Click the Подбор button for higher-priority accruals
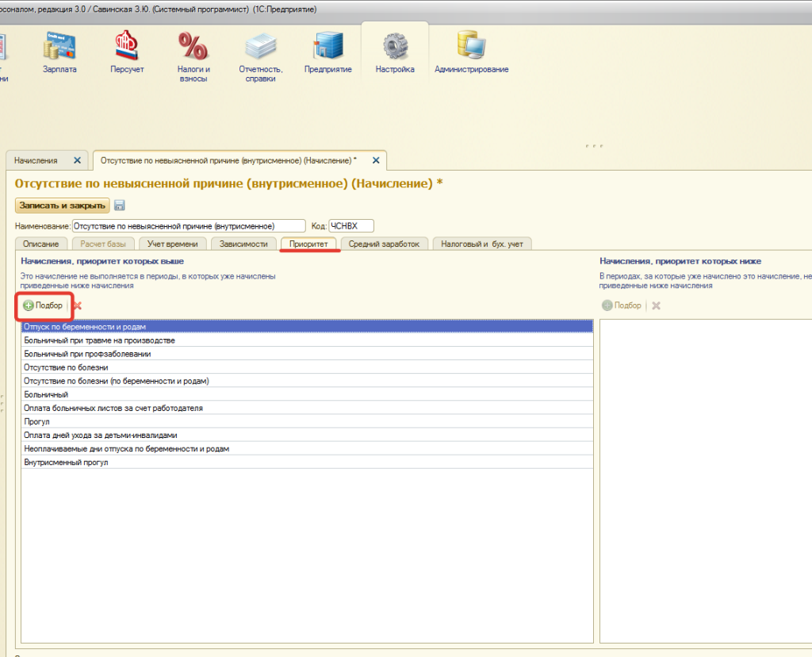This screenshot has width=812, height=657. coord(43,305)
